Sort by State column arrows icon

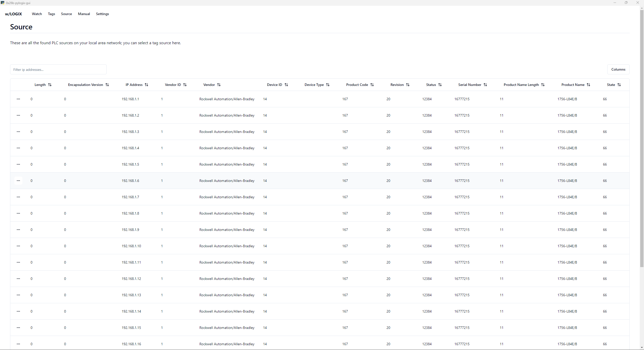[x=619, y=85]
